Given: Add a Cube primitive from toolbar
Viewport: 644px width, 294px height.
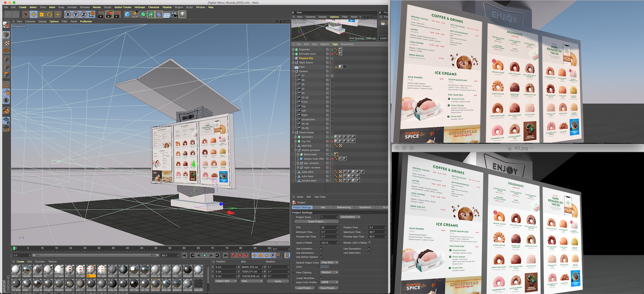Looking at the screenshot, I should pos(127,14).
